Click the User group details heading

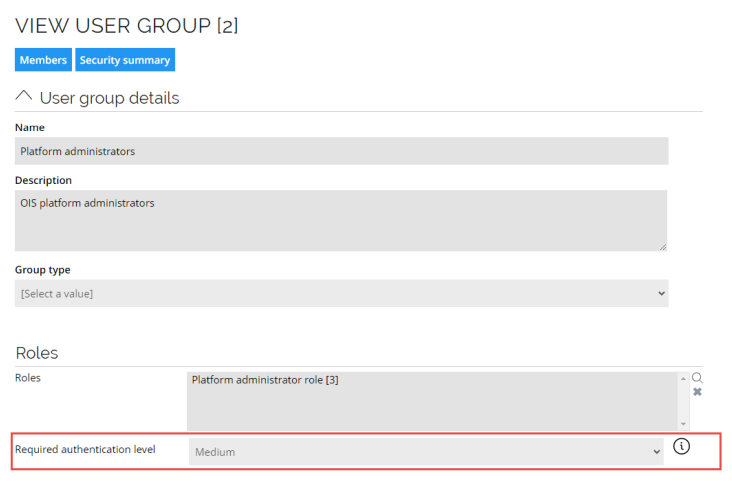[109, 98]
